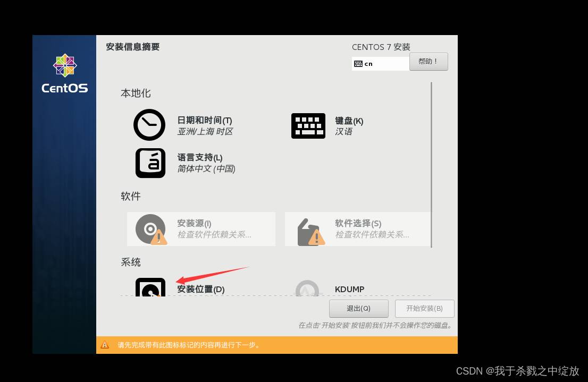Click the hard disk icon for 安装位置
588x382 pixels.
(x=150, y=287)
